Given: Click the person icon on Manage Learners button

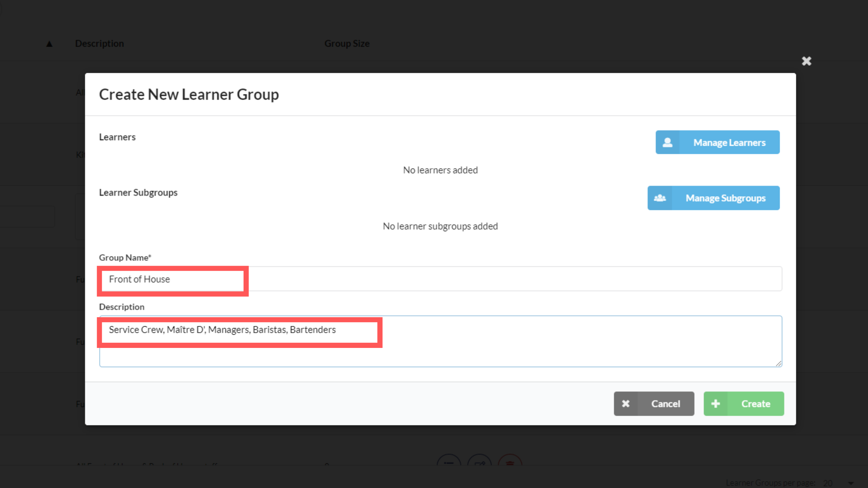Looking at the screenshot, I should click(x=667, y=142).
